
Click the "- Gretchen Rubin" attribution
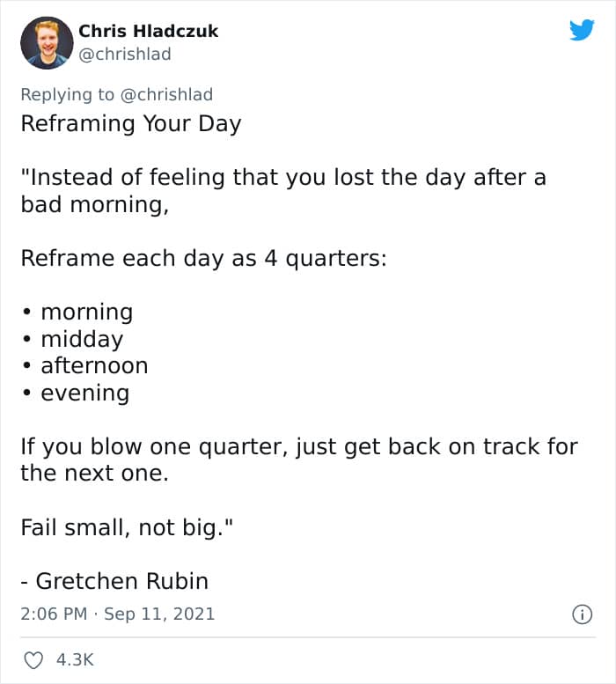pyautogui.click(x=114, y=581)
